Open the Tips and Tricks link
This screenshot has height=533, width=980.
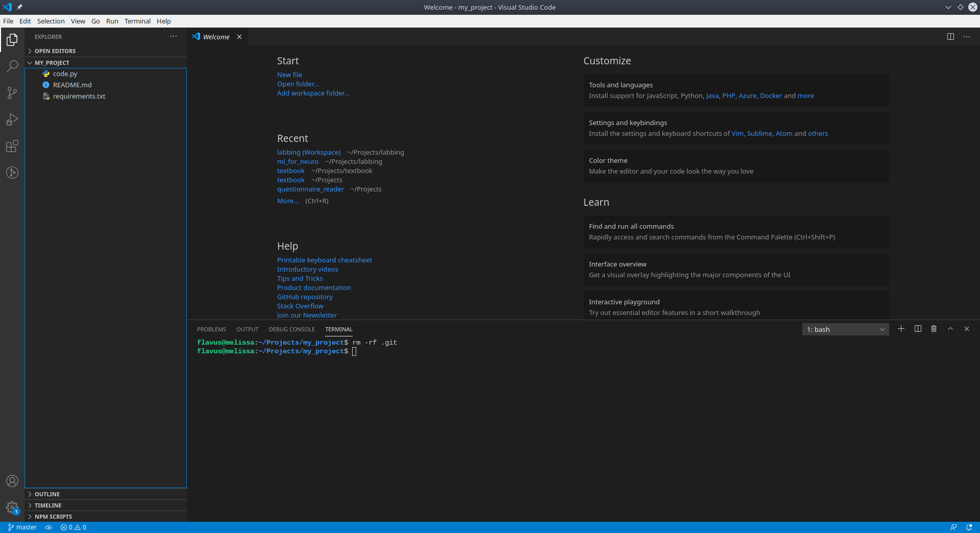[x=300, y=278]
